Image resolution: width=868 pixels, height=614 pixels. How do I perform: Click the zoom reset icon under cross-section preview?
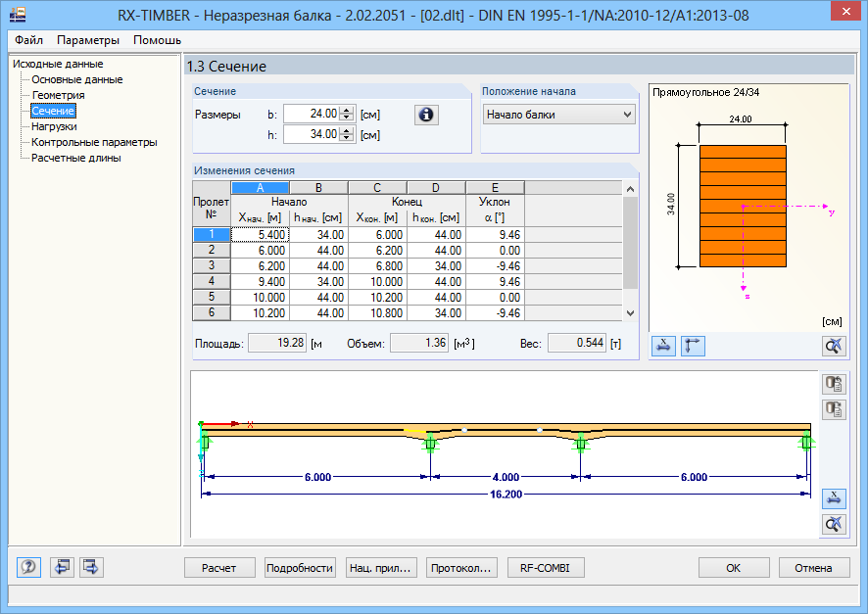834,347
